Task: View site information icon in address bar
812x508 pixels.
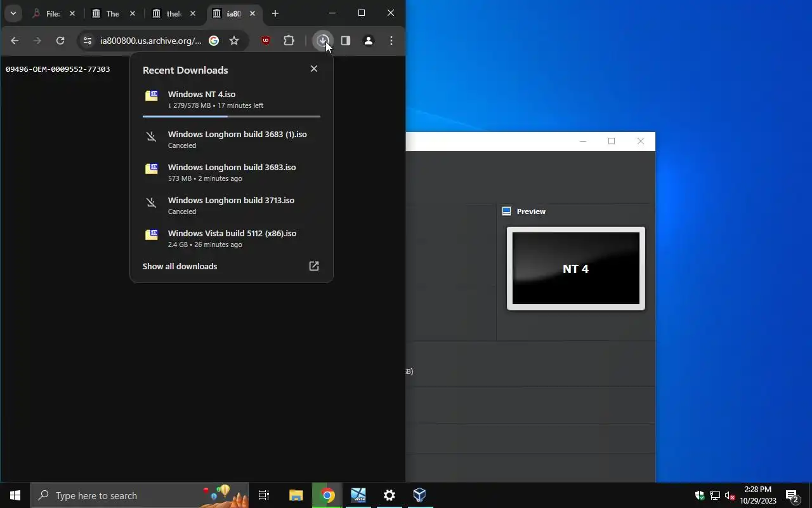Action: [x=88, y=41]
